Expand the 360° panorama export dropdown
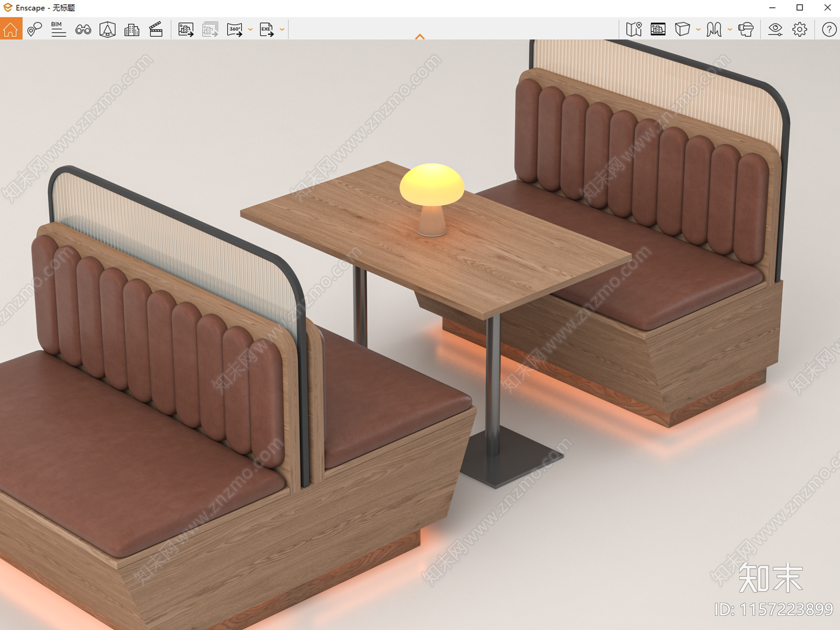 250,29
